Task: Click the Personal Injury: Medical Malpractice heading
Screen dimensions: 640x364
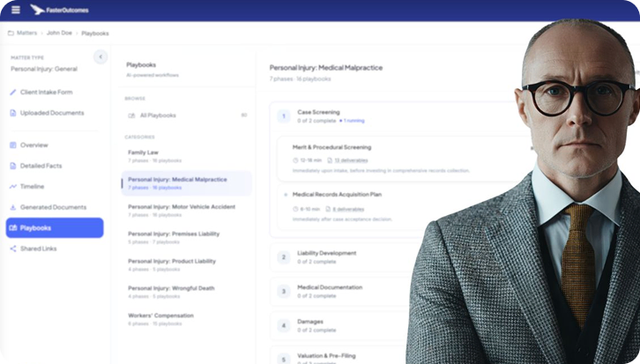Action: click(x=326, y=68)
